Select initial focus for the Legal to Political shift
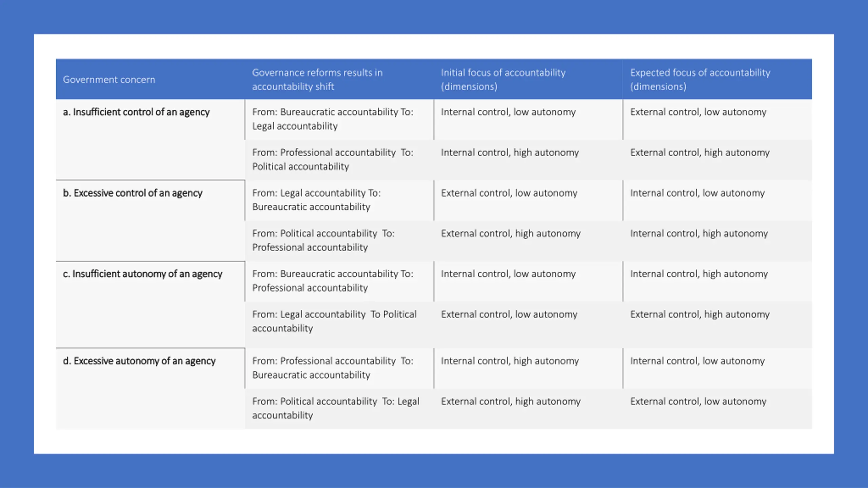The width and height of the screenshot is (868, 488). 509,314
